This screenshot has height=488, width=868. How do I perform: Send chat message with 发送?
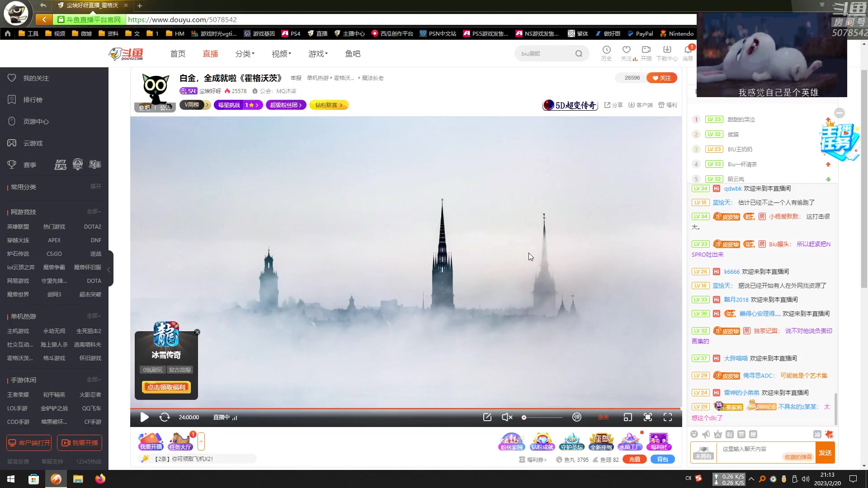coord(825,452)
